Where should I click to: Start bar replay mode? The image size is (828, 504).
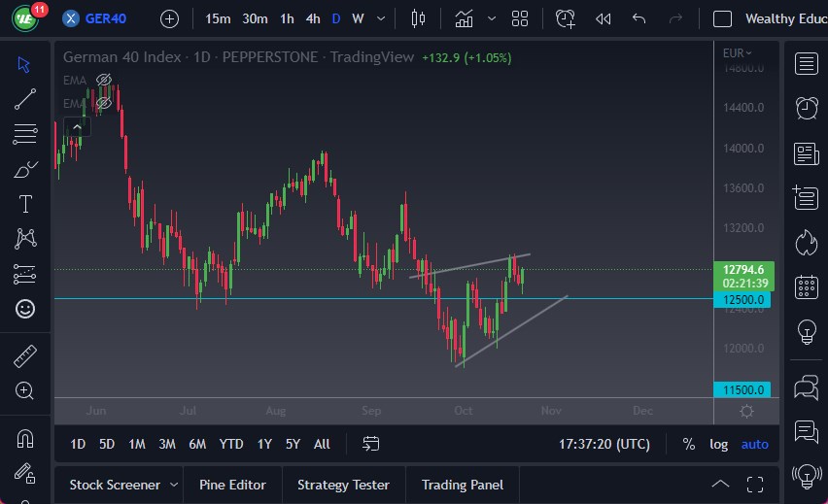(604, 19)
